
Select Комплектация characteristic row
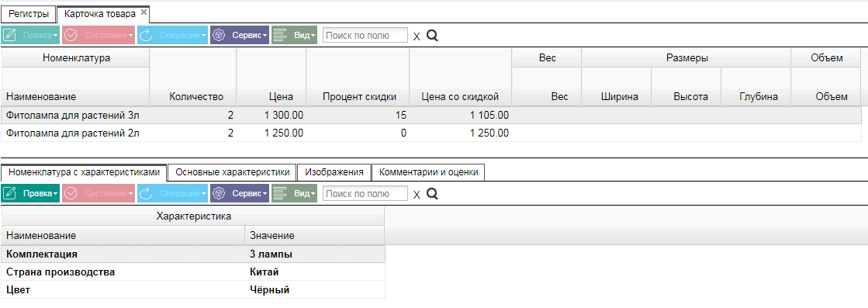(x=193, y=254)
